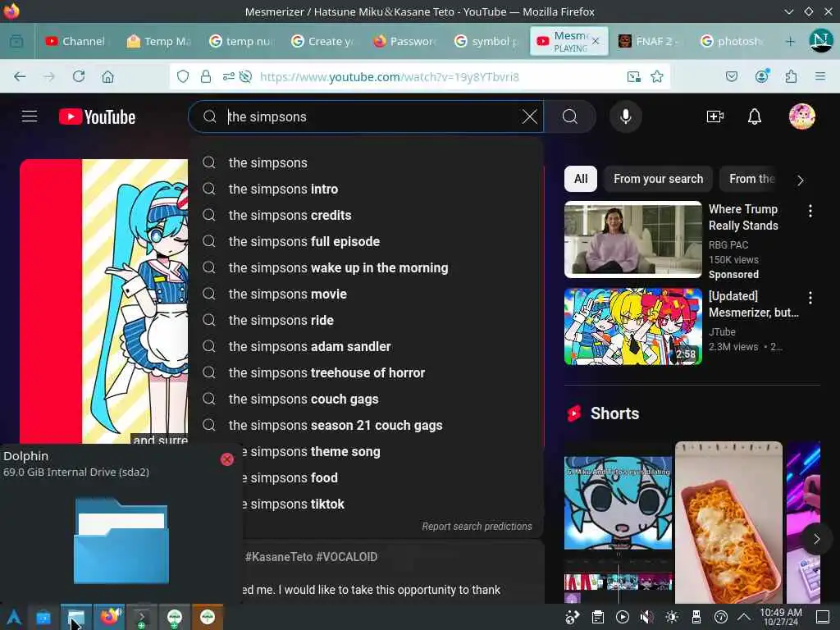Open the clipboard tray icon

point(597,617)
